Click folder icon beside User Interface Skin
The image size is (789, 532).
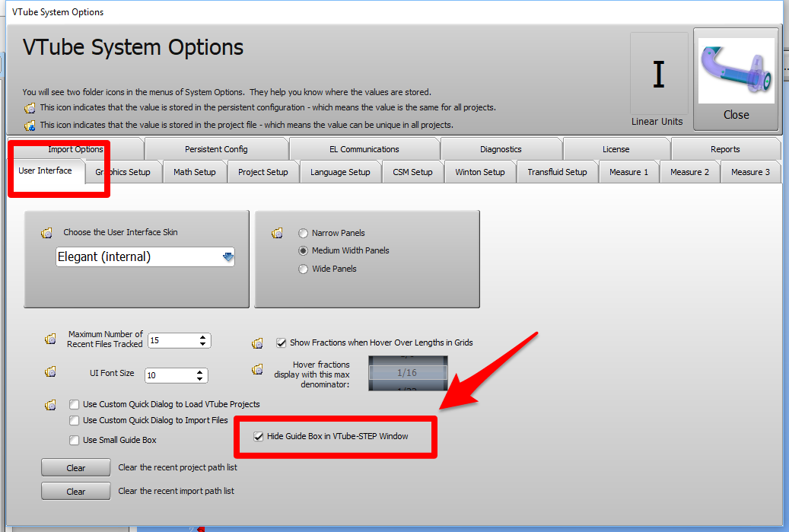pyautogui.click(x=47, y=233)
